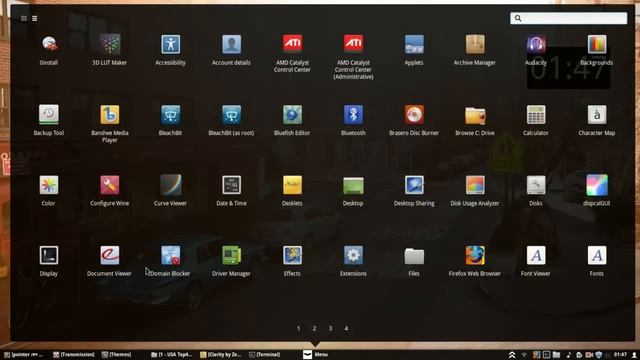Screen dimensions: 640x360
Task: Launch Driver Manager
Action: [231, 261]
